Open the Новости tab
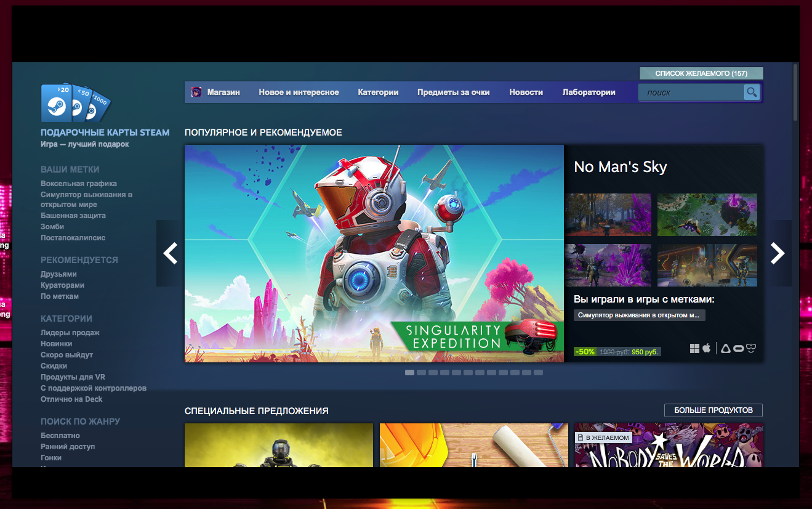 [x=526, y=92]
